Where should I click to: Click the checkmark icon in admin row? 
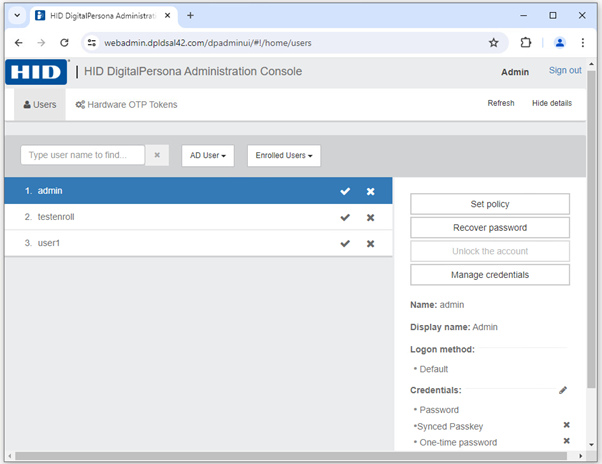[345, 191]
